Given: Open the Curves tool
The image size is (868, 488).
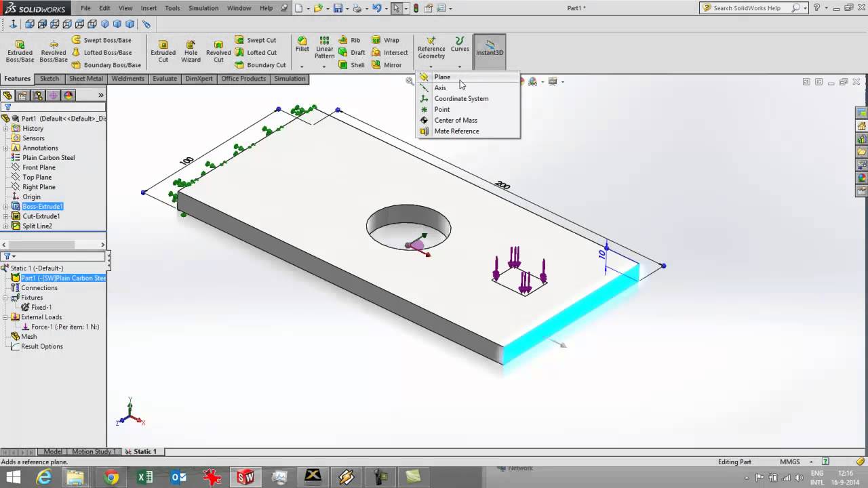Looking at the screenshot, I should [x=460, y=45].
